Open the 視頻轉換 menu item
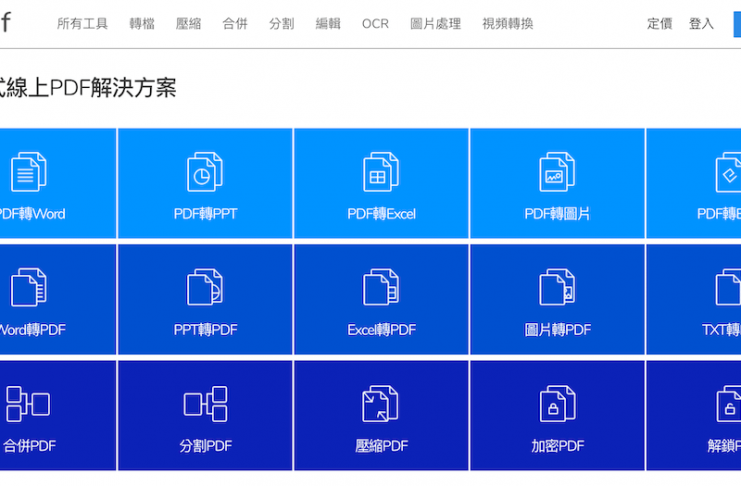 pos(508,24)
